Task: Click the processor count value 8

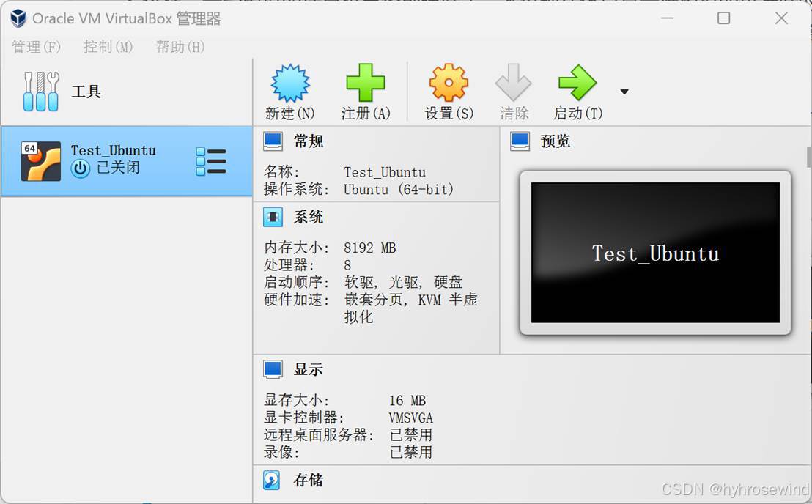Action: (x=347, y=265)
